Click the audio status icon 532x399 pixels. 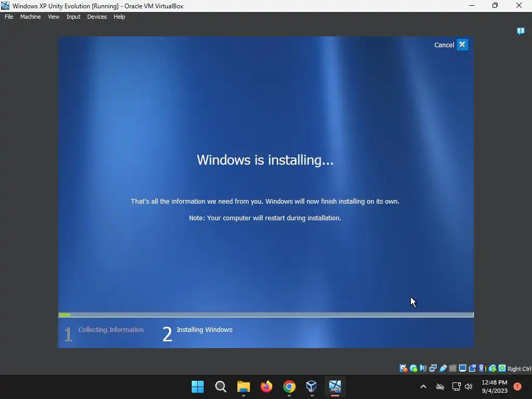click(x=423, y=368)
